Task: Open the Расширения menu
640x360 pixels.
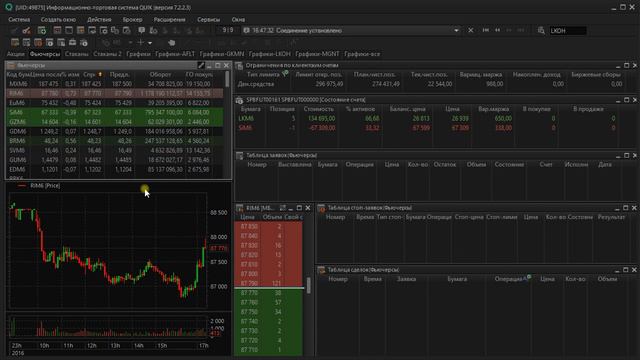Action: (169, 20)
